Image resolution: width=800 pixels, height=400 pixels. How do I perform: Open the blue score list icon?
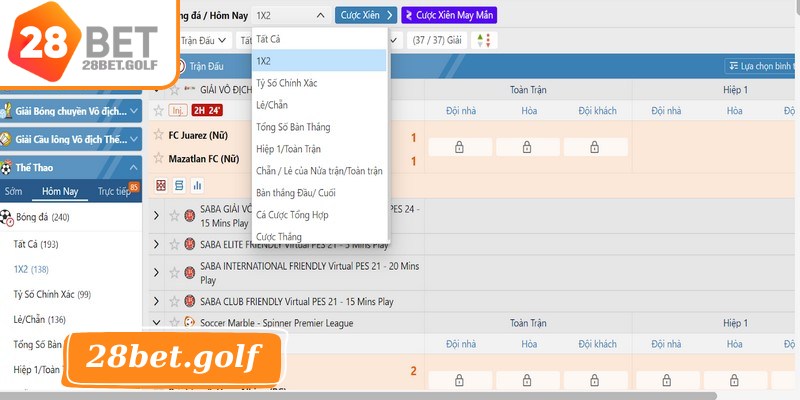tap(179, 185)
